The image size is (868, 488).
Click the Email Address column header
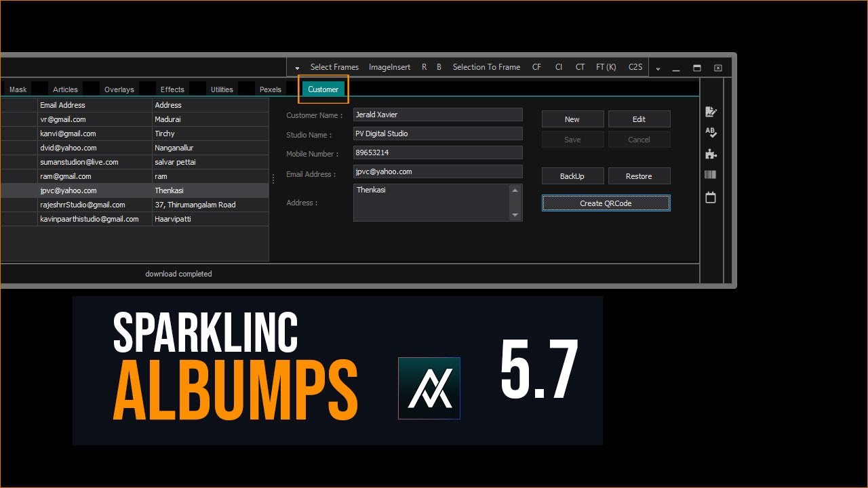coord(95,105)
